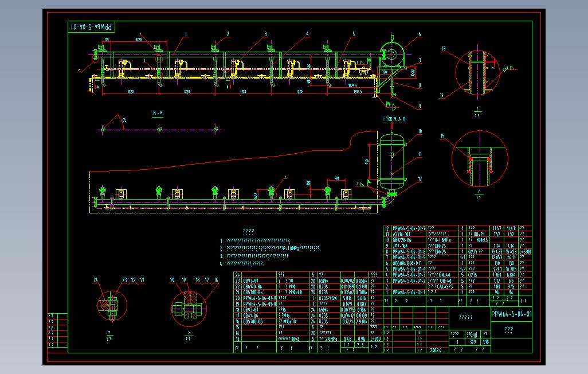
Task: Click part list entry PPW64-5-04-01-8
Action: [260, 304]
